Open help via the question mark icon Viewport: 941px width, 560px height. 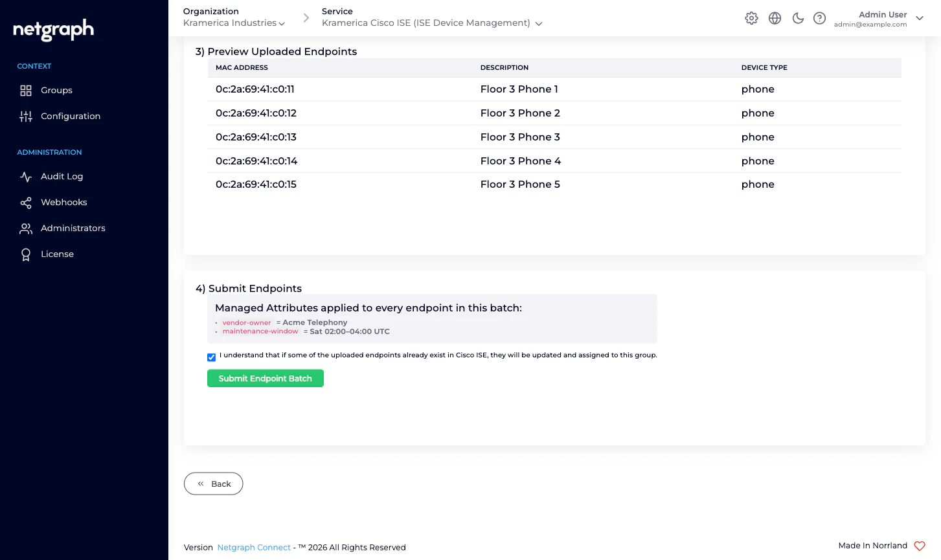pos(819,18)
